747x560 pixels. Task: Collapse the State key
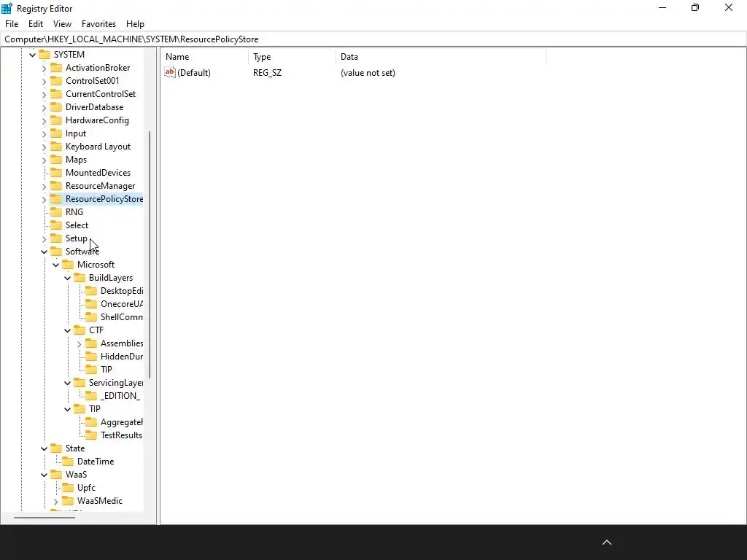pos(44,448)
